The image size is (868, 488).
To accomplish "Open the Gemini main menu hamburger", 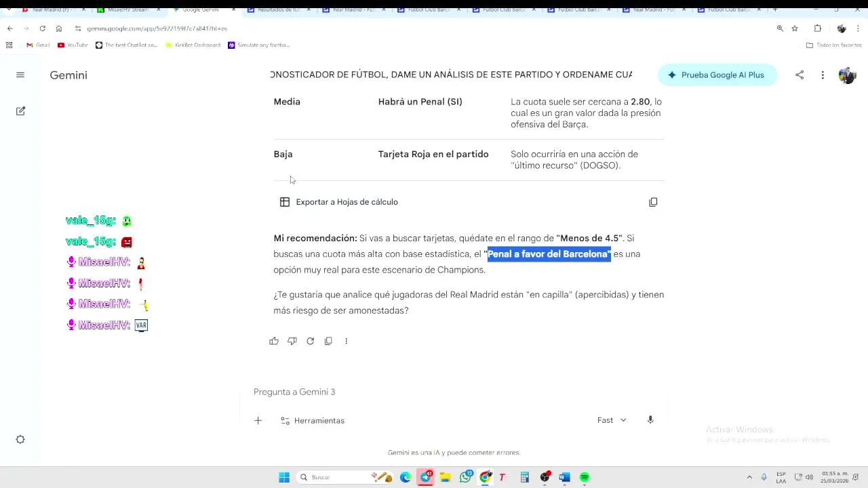I will click(x=20, y=75).
